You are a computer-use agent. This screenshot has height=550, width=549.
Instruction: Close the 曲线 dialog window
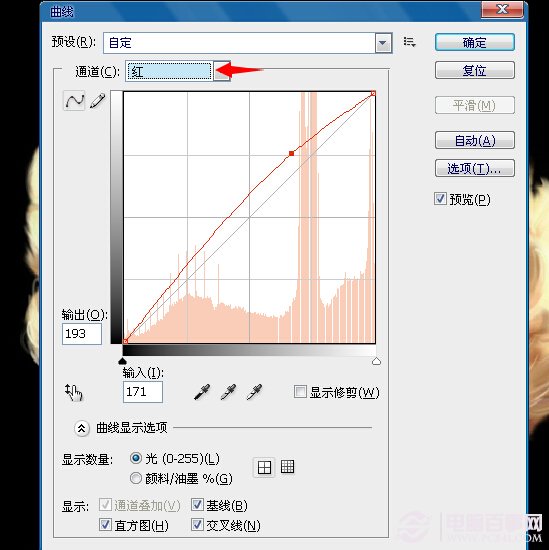[x=502, y=9]
